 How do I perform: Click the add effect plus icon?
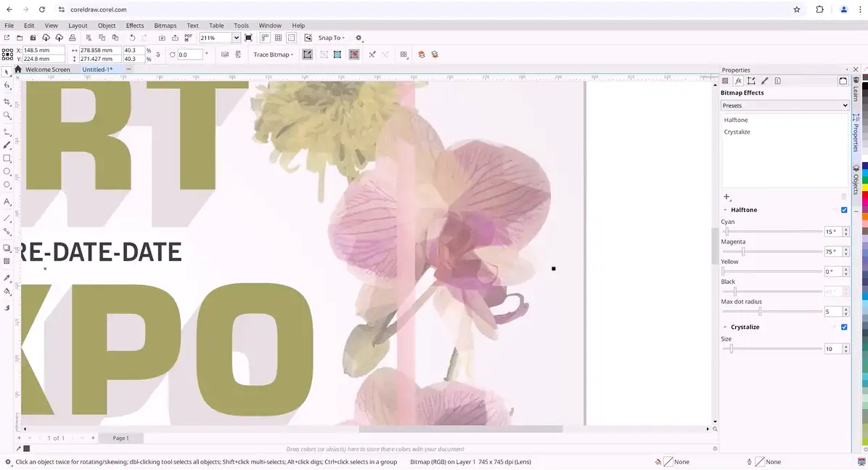tap(726, 197)
